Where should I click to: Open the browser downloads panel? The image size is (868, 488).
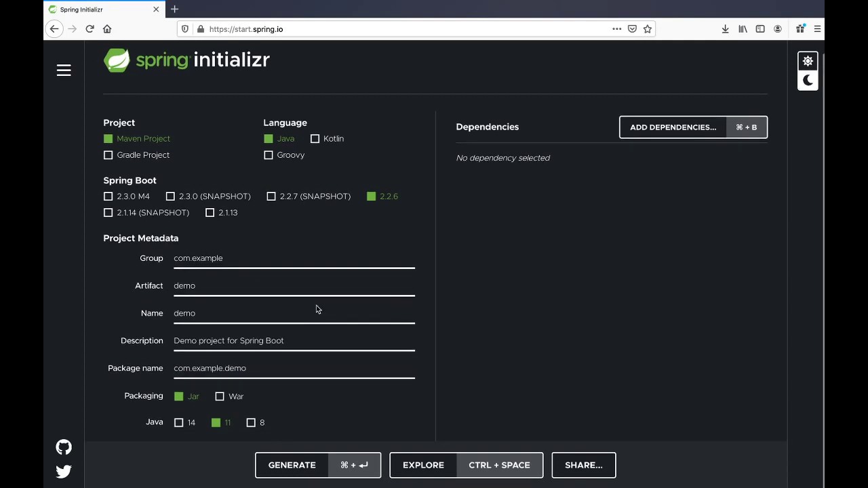[725, 29]
